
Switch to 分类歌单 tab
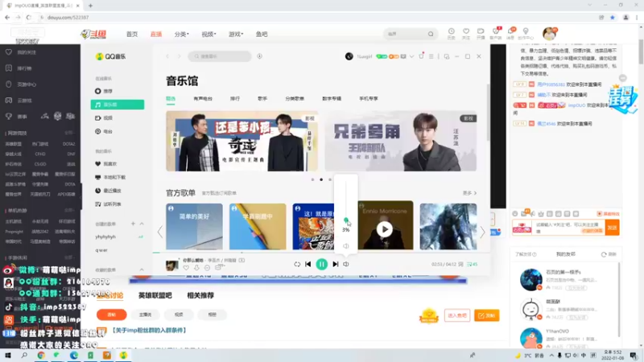click(x=295, y=98)
